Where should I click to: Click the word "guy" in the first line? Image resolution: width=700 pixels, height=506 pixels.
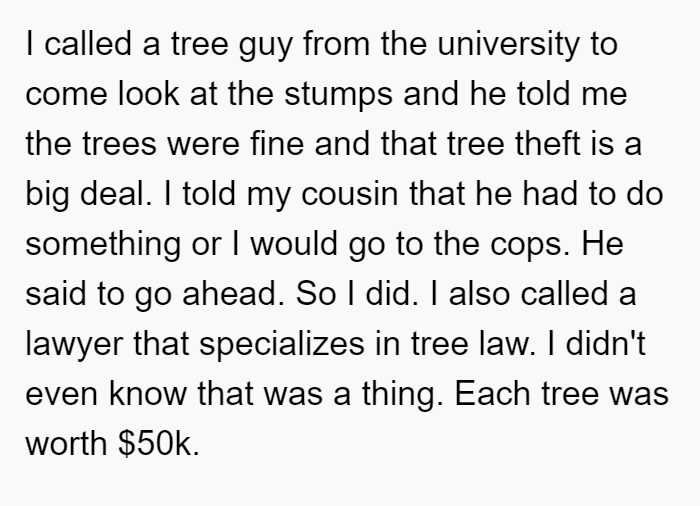pyautogui.click(x=266, y=46)
